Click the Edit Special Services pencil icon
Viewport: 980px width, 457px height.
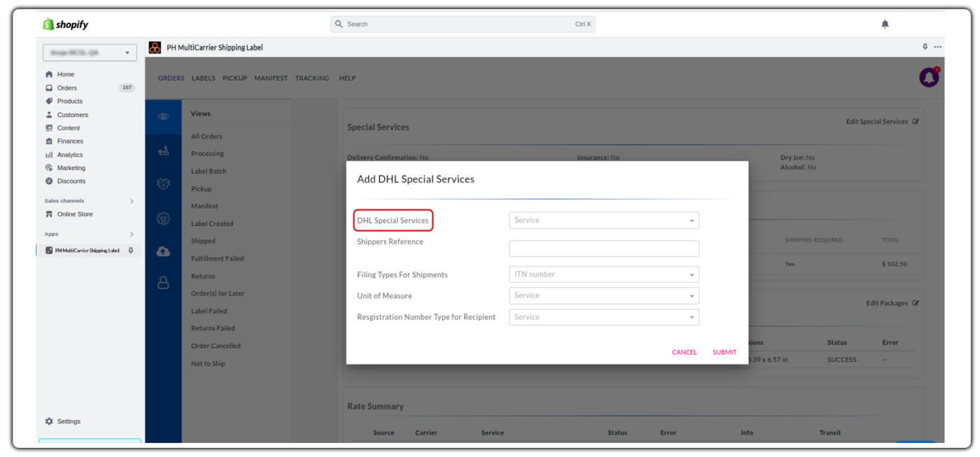pyautogui.click(x=916, y=122)
